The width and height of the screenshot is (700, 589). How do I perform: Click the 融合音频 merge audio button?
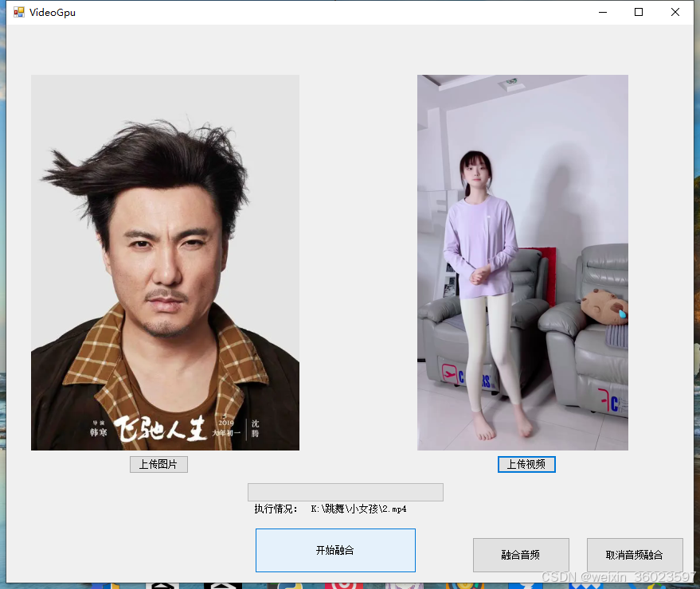[521, 555]
